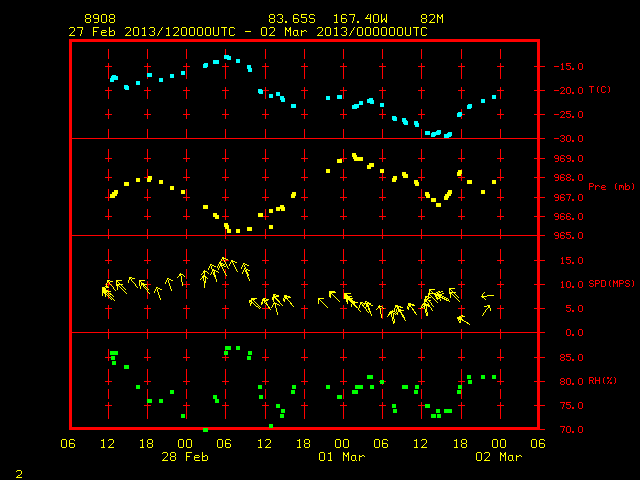The height and width of the screenshot is (480, 640).
Task: Click the 167.40W longitude text
Action: [x=360, y=19]
